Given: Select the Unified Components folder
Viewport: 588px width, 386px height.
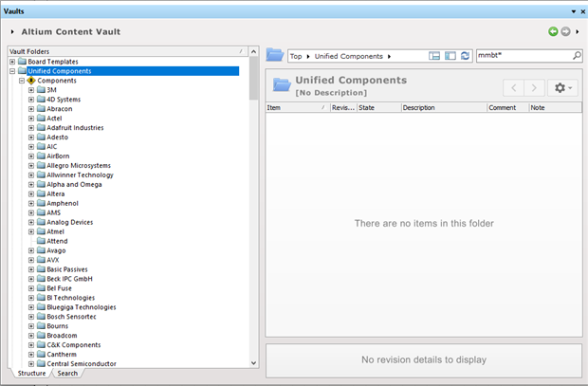Looking at the screenshot, I should coord(59,71).
